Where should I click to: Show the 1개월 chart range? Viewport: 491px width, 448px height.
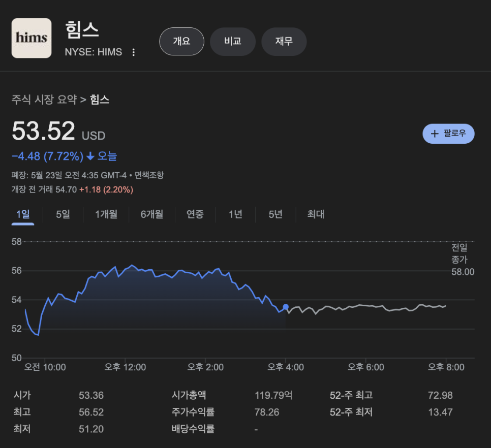(106, 214)
